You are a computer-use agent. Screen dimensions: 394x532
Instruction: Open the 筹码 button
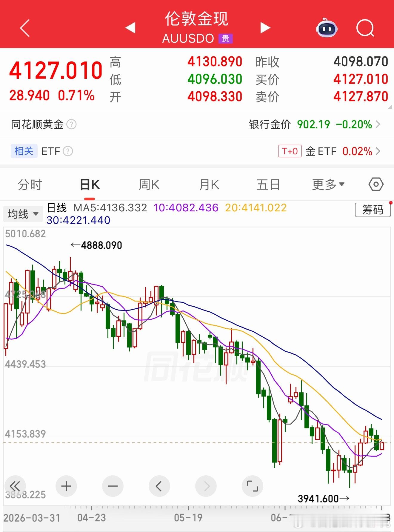point(373,210)
